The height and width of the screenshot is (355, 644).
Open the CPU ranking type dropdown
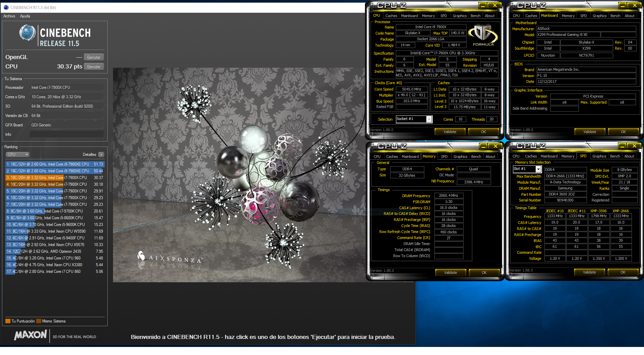pos(18,155)
